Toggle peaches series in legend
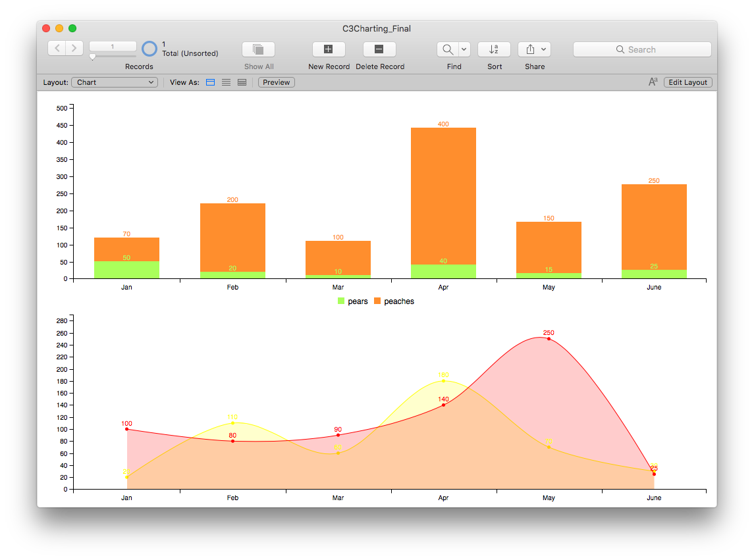 pyautogui.click(x=394, y=301)
